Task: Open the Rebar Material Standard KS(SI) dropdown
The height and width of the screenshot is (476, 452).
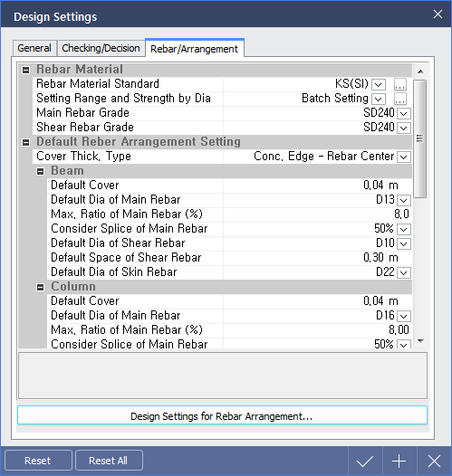Action: click(379, 84)
